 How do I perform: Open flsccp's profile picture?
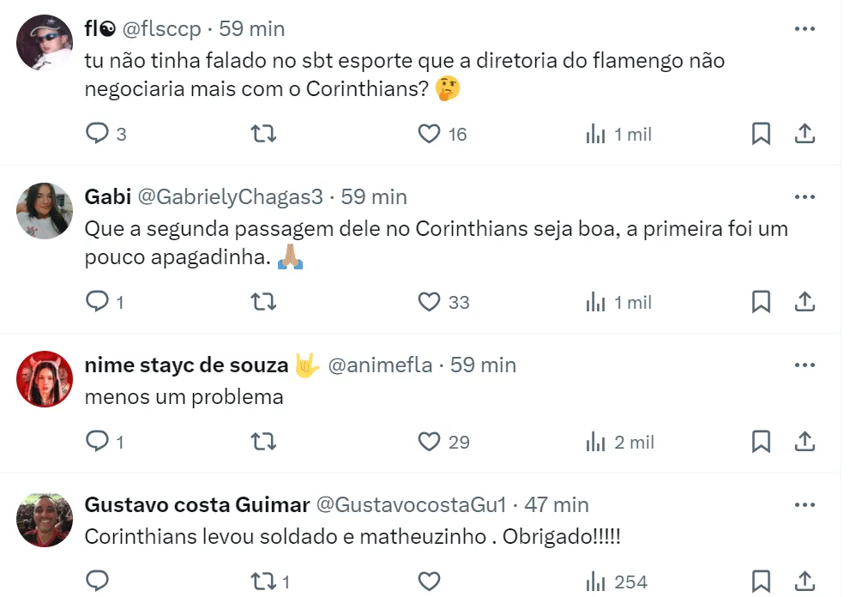pyautogui.click(x=45, y=42)
